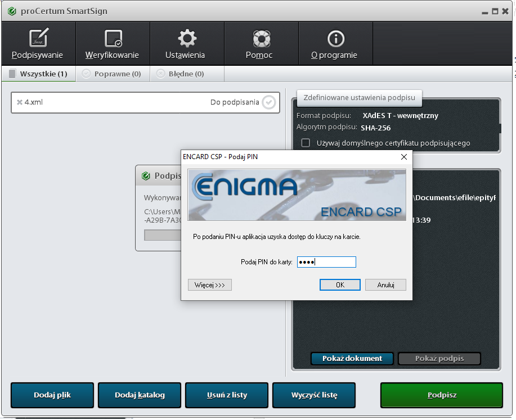Expand the dialog with Więcej >>>
This screenshot has width=516, height=420.
point(210,285)
